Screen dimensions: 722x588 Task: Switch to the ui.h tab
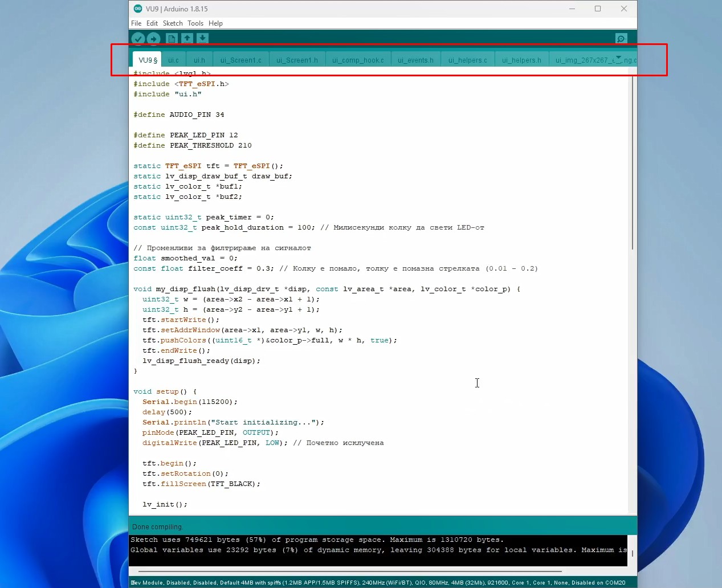click(x=199, y=60)
